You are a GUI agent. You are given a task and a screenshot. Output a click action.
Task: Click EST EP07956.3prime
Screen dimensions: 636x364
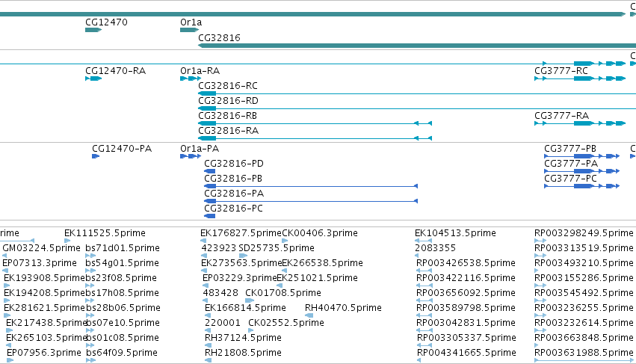coord(44,353)
